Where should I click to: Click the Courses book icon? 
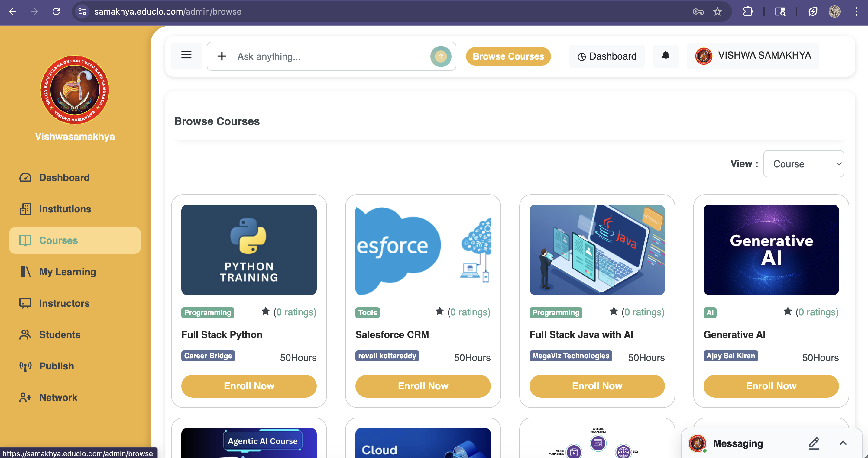(25, 240)
